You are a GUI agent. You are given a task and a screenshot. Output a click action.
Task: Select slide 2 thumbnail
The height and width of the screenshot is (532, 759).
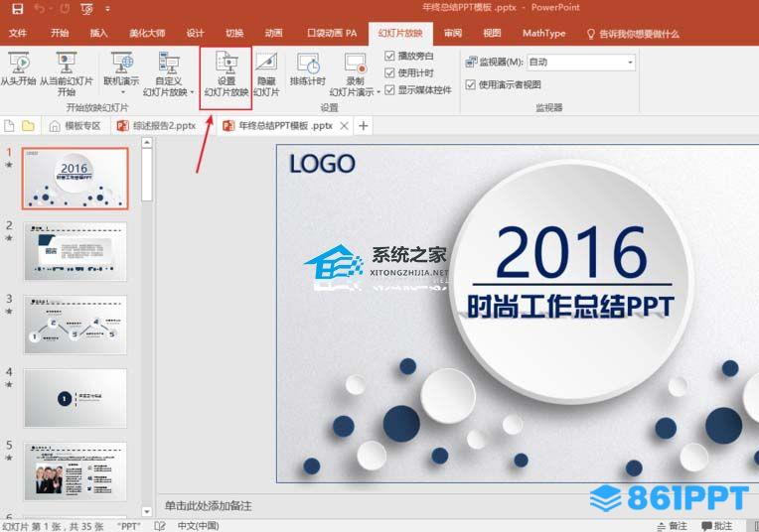[76, 251]
